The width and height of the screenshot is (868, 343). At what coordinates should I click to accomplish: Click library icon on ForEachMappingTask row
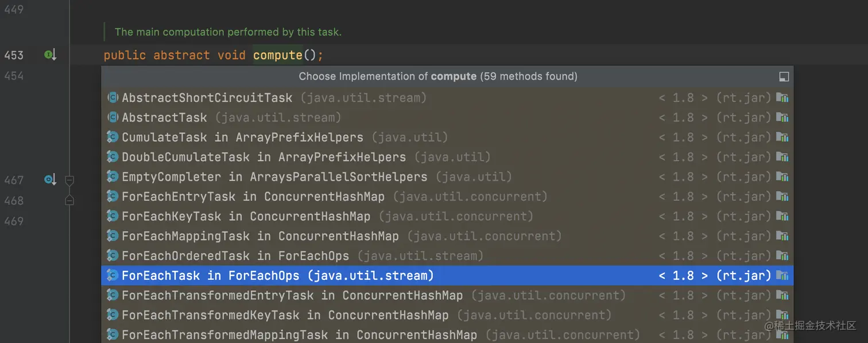(x=782, y=236)
